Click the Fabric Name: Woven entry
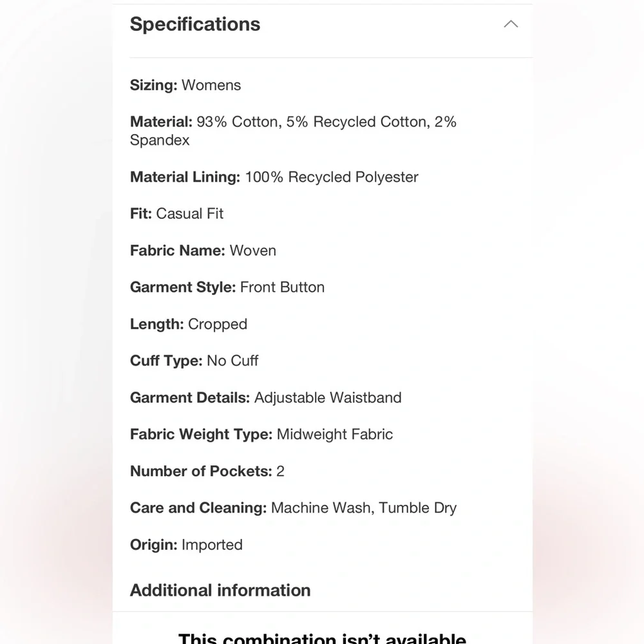This screenshot has height=644, width=644. tap(203, 251)
